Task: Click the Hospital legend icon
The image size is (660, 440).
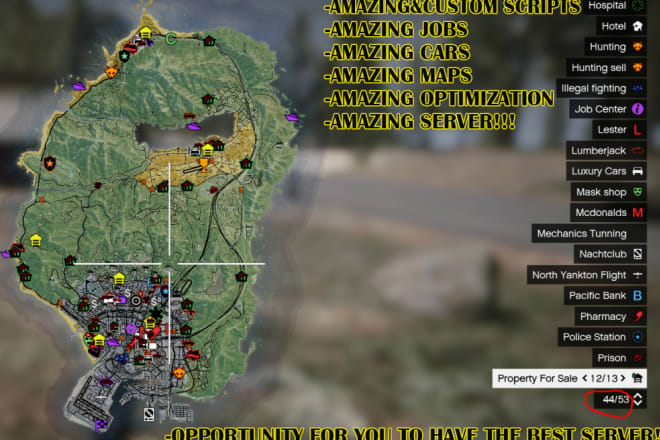Action: 638,5
